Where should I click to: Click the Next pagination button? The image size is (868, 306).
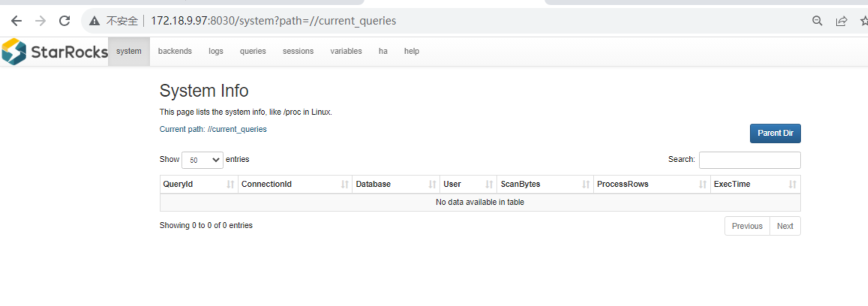[784, 226]
